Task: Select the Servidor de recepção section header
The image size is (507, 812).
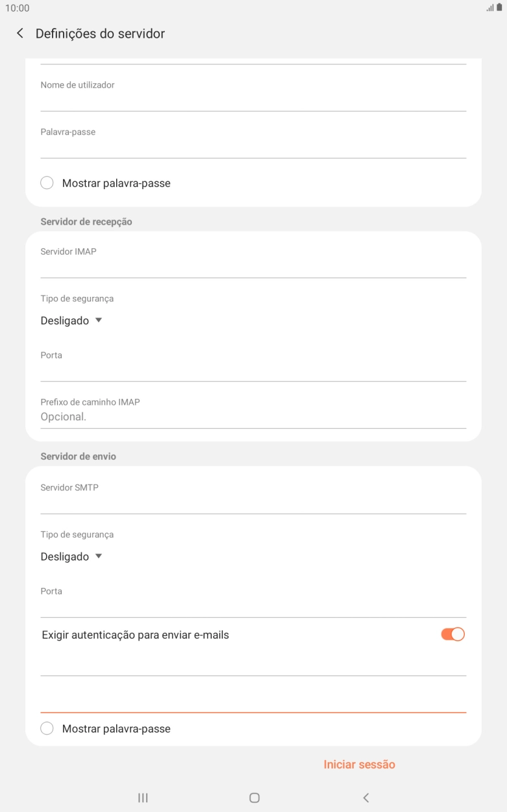Action: tap(85, 221)
